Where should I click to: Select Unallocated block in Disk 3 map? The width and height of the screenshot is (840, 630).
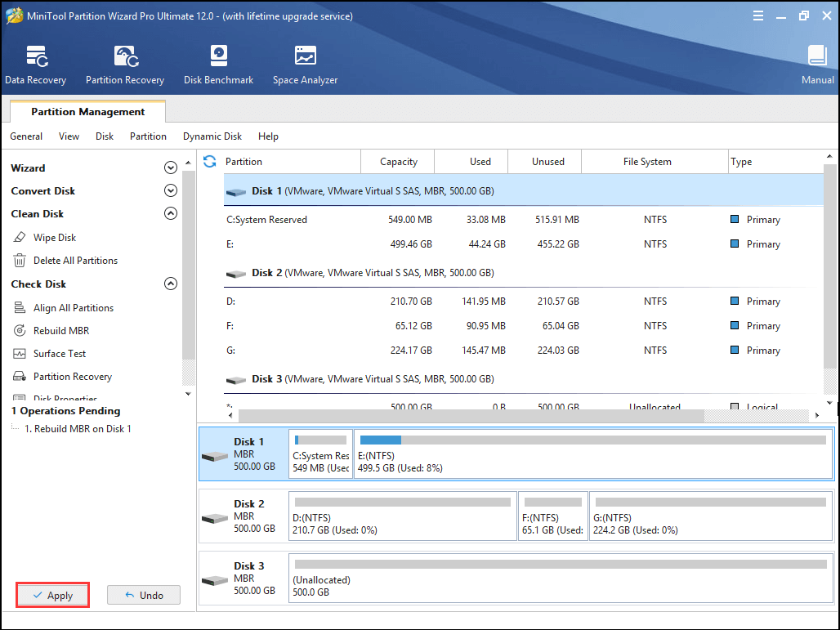[561, 578]
